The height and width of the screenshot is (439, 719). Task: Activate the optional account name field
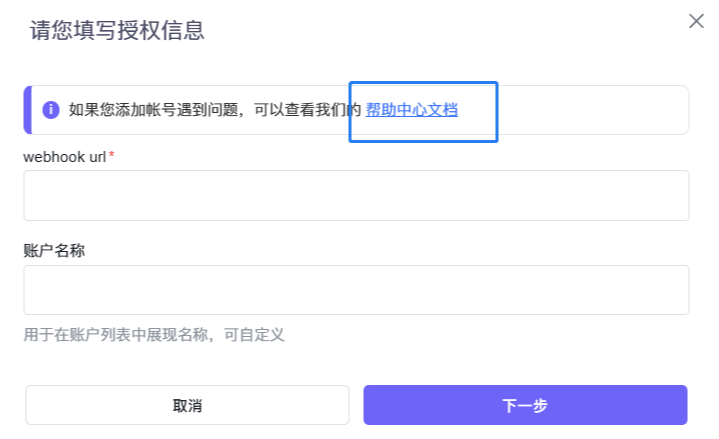(356, 290)
